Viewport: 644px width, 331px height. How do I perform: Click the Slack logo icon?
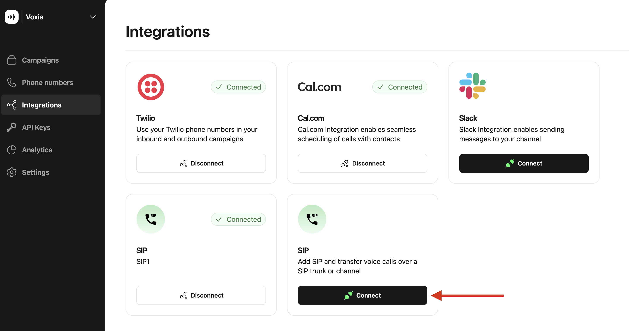click(x=472, y=86)
